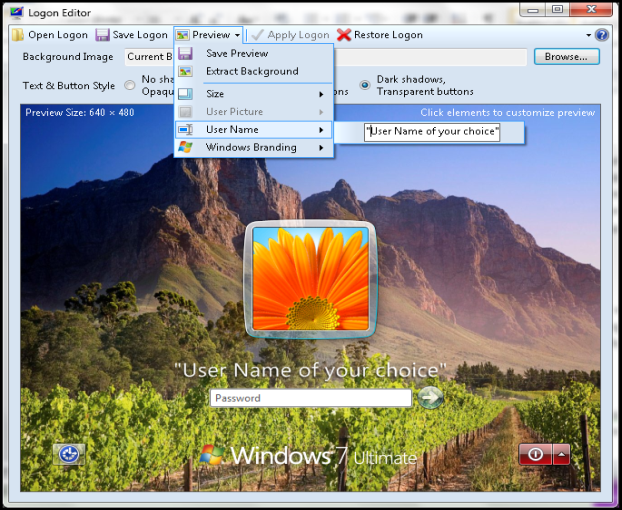The width and height of the screenshot is (622, 510).
Task: Click the User Name text-field icon
Action: [x=185, y=130]
